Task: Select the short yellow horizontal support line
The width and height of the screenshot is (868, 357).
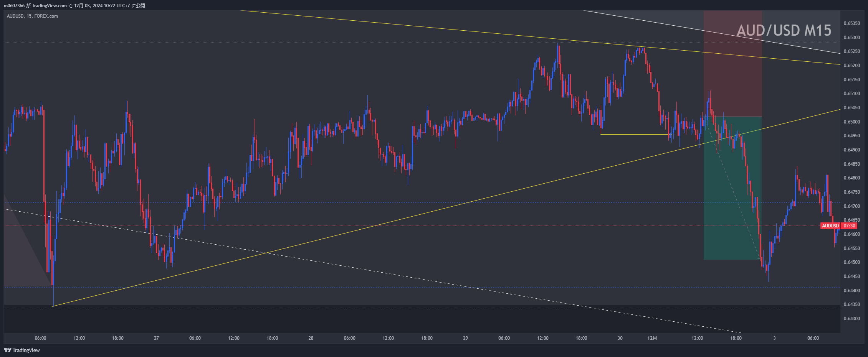Action: point(633,135)
